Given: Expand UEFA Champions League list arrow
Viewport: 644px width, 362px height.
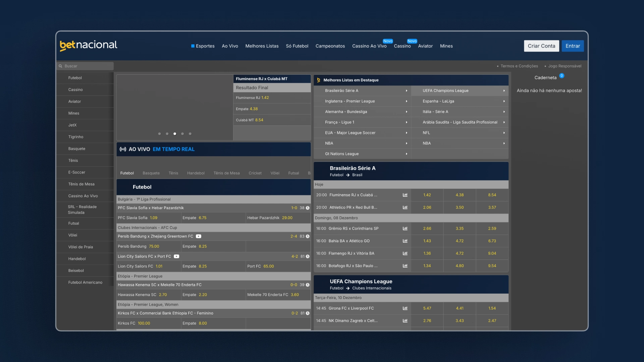Looking at the screenshot, I should point(504,90).
